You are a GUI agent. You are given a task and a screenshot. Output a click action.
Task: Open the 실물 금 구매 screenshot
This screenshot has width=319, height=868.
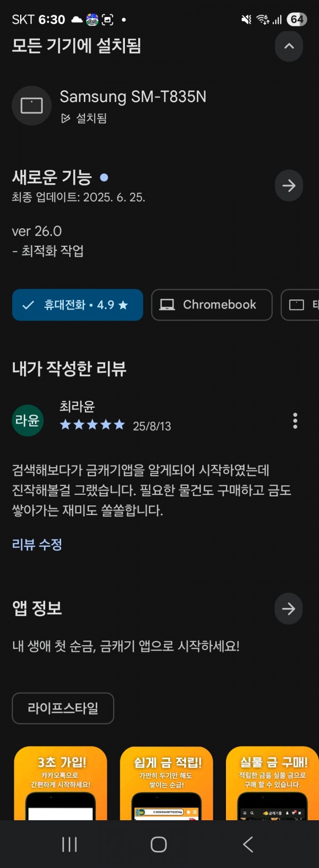[x=272, y=784]
